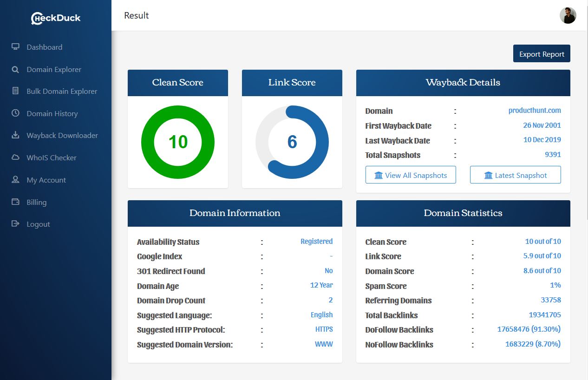The image size is (588, 380).
Task: Click the CheckDuck logo
Action: pos(56,18)
